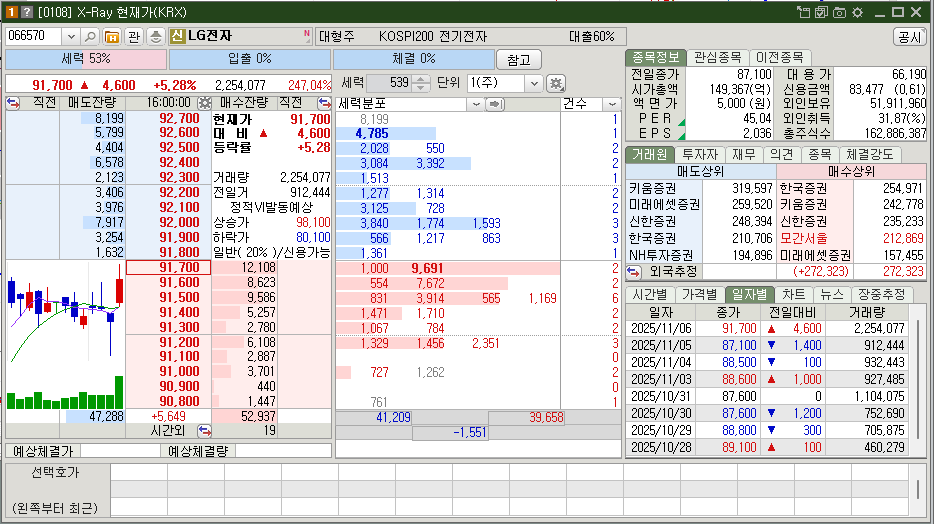Switch to 관심종목 tab
Image resolution: width=934 pixels, height=524 pixels.
click(x=717, y=57)
